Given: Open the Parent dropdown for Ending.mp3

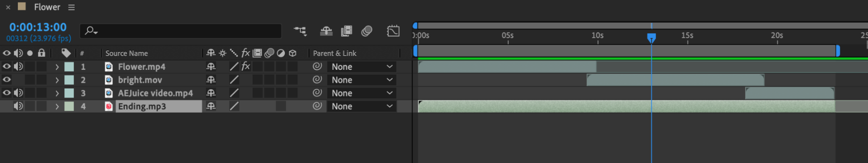Looking at the screenshot, I should (x=362, y=106).
